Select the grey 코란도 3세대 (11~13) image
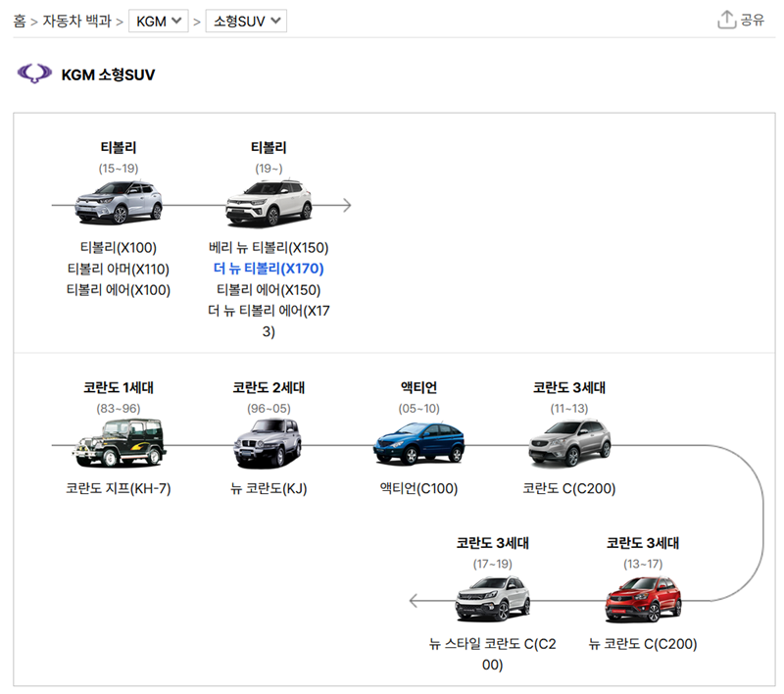784x694 pixels. pos(569,443)
